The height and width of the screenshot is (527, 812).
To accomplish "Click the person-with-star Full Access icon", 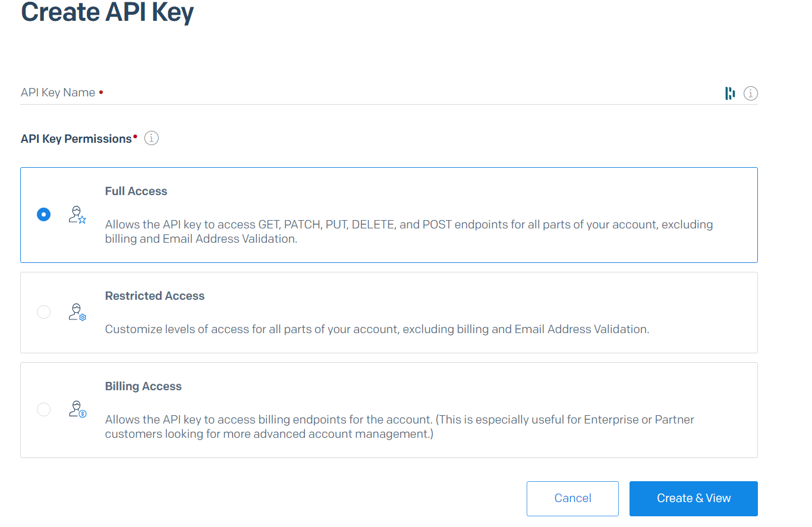I will click(x=77, y=215).
